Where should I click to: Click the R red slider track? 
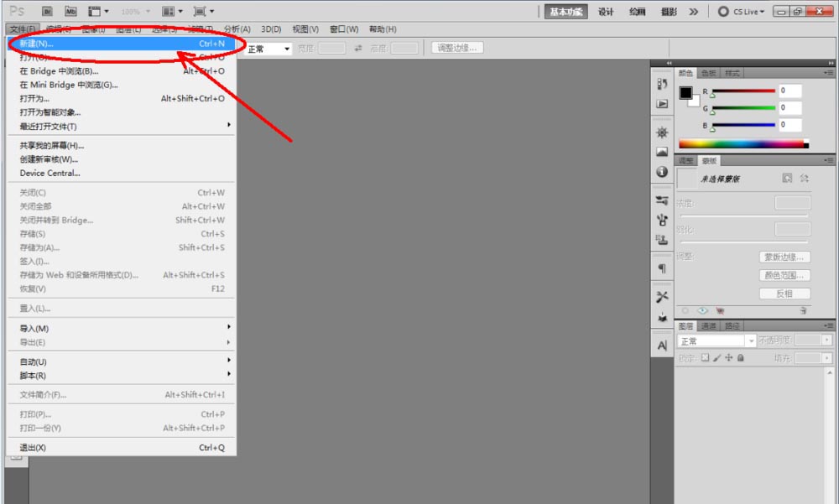click(x=743, y=91)
